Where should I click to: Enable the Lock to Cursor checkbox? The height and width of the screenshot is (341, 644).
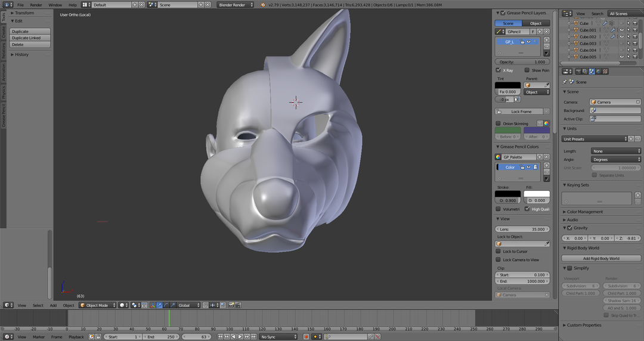(499, 252)
